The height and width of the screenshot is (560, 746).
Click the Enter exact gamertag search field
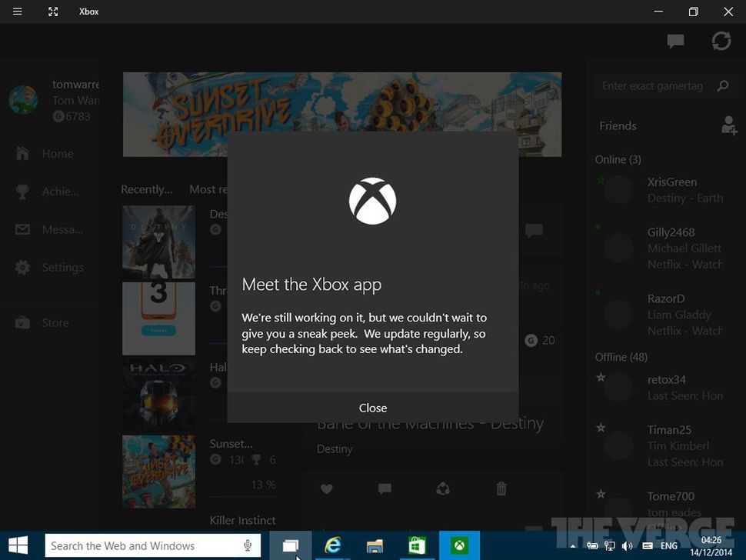tap(658, 85)
